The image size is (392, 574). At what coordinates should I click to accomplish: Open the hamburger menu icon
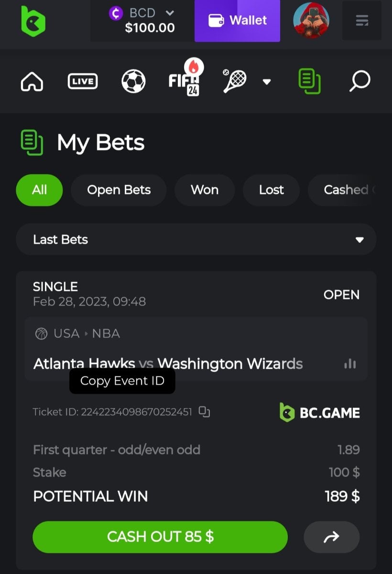click(362, 21)
